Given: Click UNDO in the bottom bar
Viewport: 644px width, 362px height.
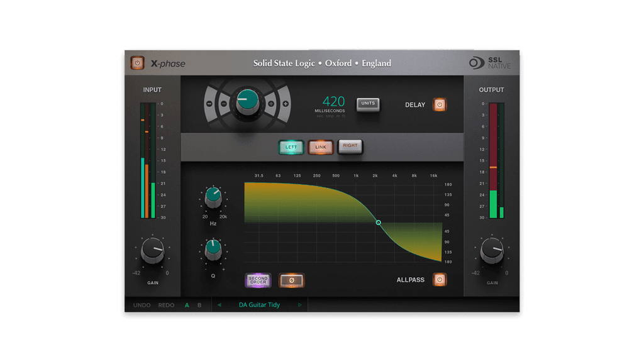Looking at the screenshot, I should click(x=142, y=305).
